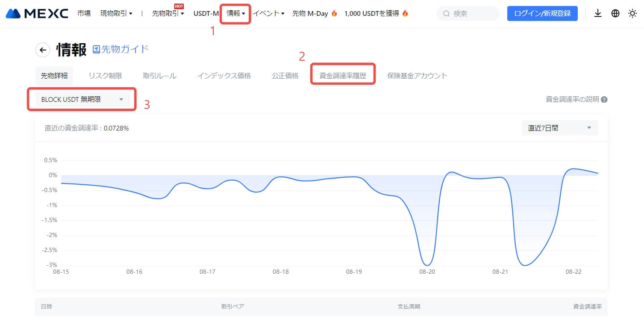Click the ログイン/新規登録 button
The height and width of the screenshot is (320, 644).
coord(542,14)
